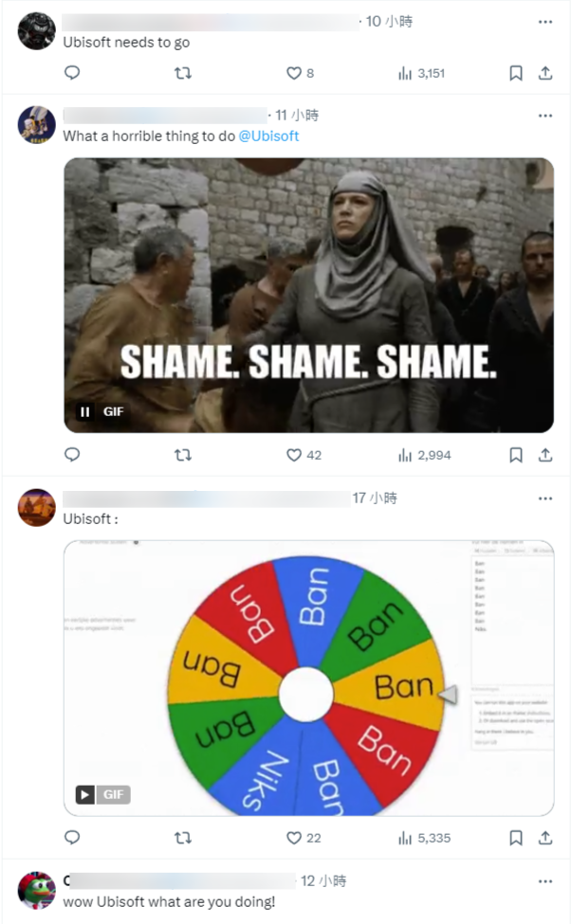
Task: Share the "Ubisoft needs to go" tweet
Action: point(545,73)
